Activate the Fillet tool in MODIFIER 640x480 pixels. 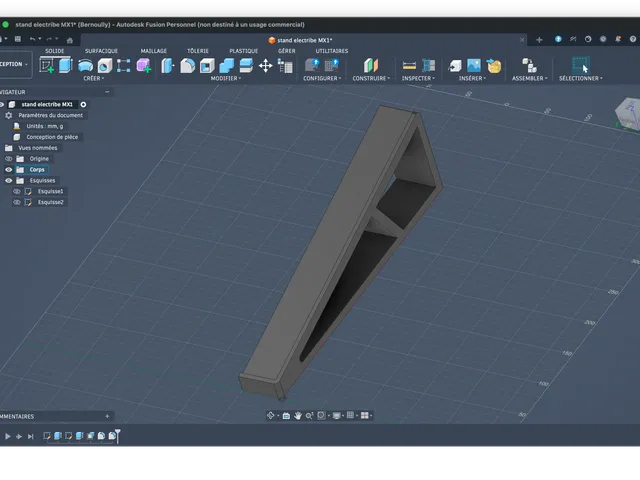tap(187, 66)
